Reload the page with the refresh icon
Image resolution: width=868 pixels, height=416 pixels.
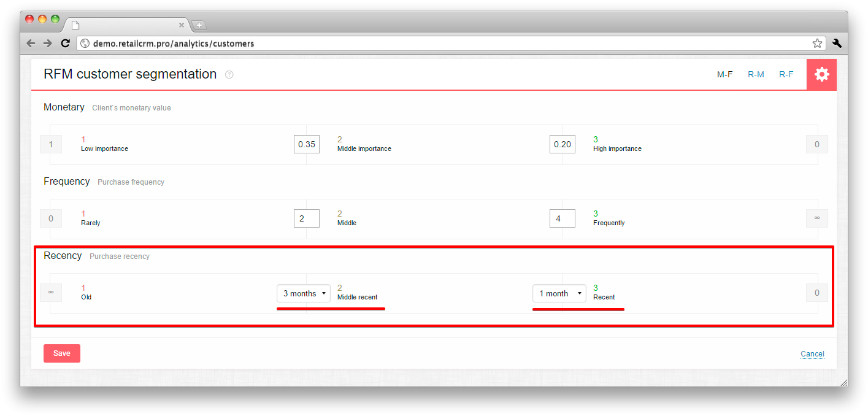[65, 43]
